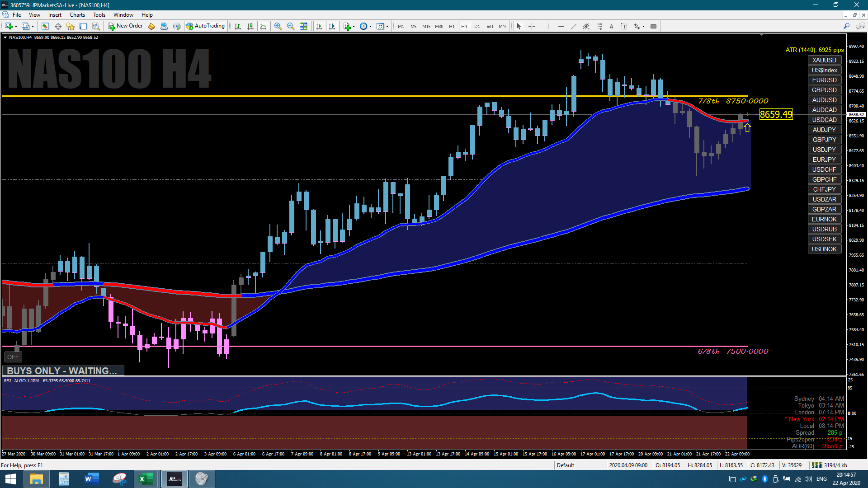Click the Zoom Out magnifier icon
Image resolution: width=868 pixels, height=488 pixels.
click(290, 26)
